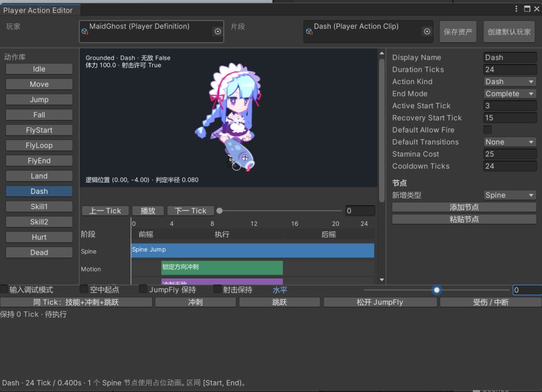Select the Skill2 action

tap(39, 222)
